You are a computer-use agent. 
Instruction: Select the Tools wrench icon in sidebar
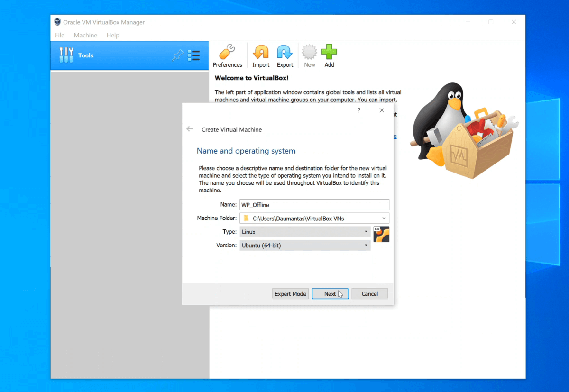point(66,55)
